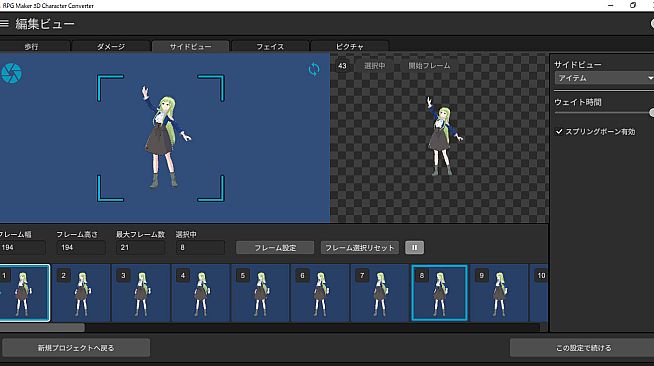The image size is (654, 366).
Task: Select frame thumbnail 1
Action: click(24, 293)
